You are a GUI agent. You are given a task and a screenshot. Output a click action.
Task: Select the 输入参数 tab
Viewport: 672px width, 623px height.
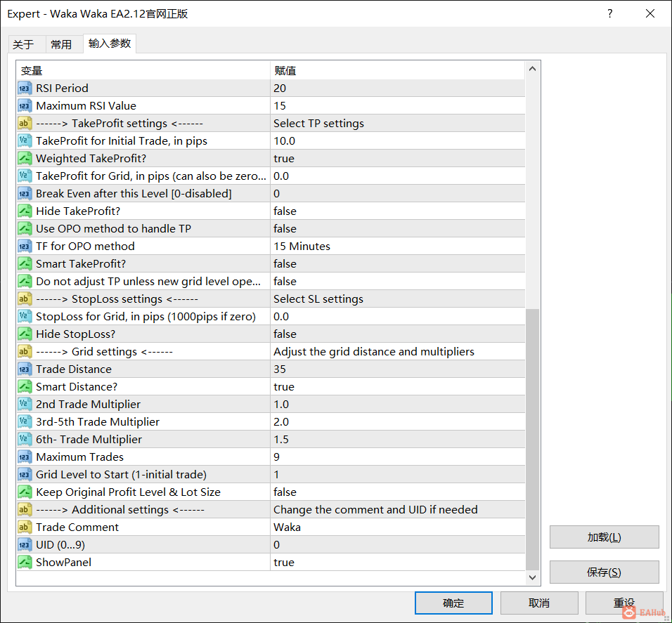[110, 44]
